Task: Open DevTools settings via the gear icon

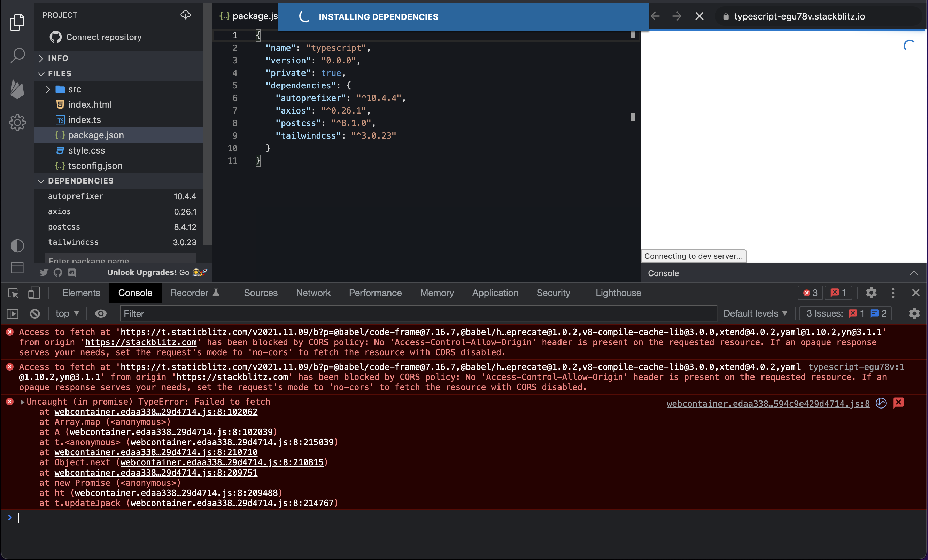Action: coord(871,293)
